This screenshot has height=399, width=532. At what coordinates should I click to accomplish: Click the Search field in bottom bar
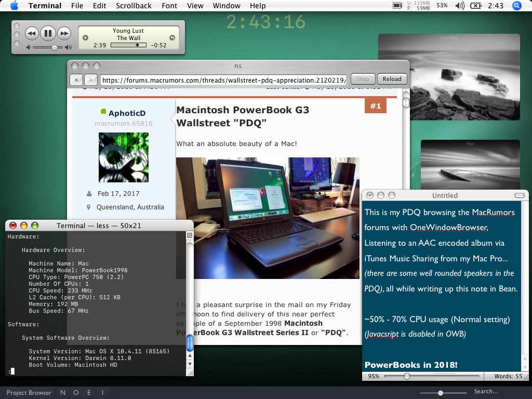pyautogui.click(x=486, y=392)
